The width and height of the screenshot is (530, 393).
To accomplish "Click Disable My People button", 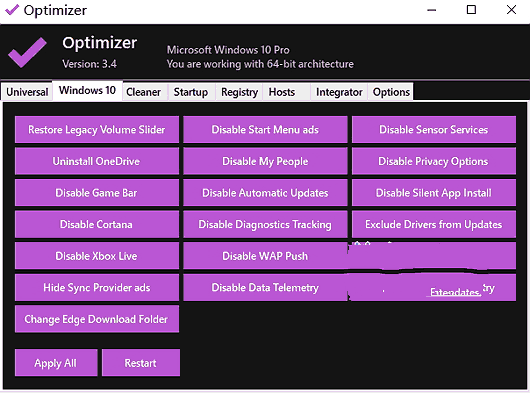I will click(265, 161).
